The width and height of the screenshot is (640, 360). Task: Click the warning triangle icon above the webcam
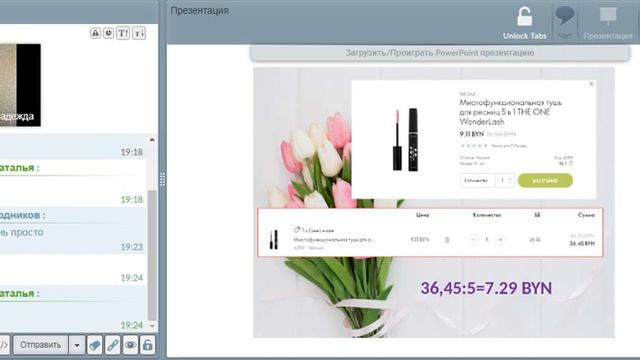(95, 33)
